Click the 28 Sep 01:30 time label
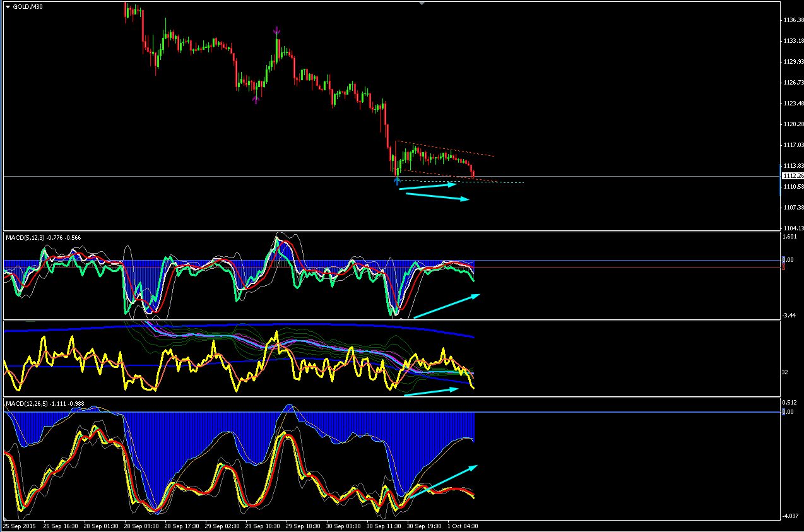 (x=101, y=525)
